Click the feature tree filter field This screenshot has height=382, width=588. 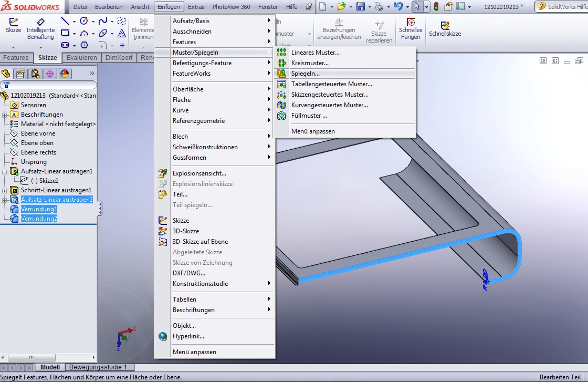(x=48, y=85)
